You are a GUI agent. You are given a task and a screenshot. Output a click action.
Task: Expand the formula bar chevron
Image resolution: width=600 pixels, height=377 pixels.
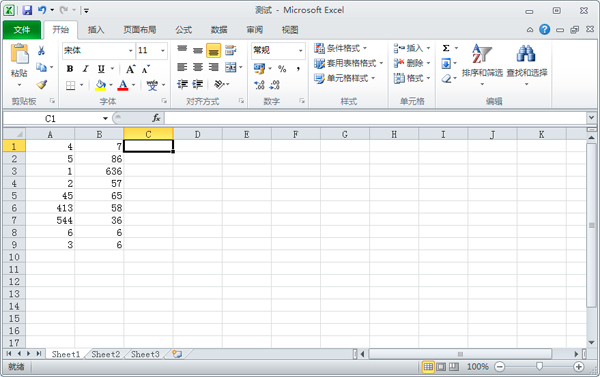591,118
